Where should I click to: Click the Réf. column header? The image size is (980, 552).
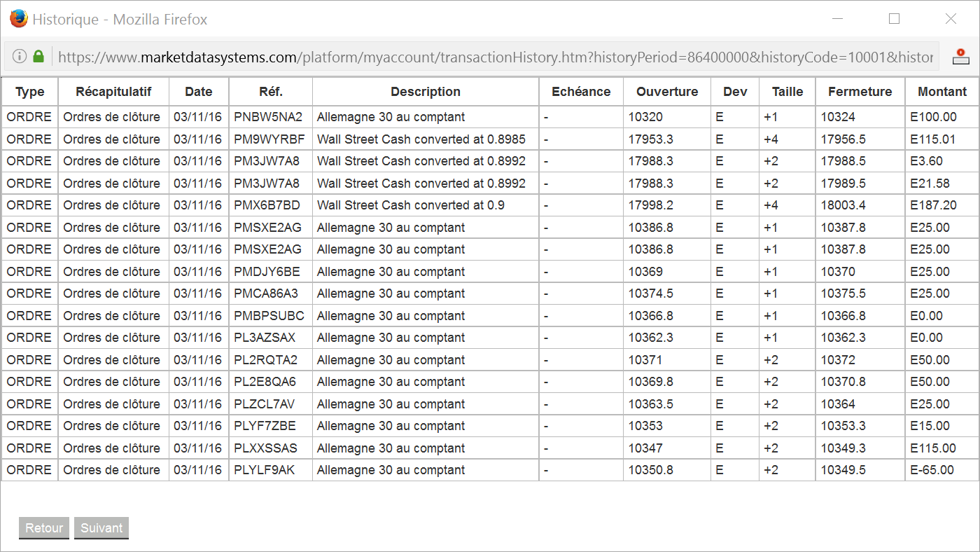point(271,92)
